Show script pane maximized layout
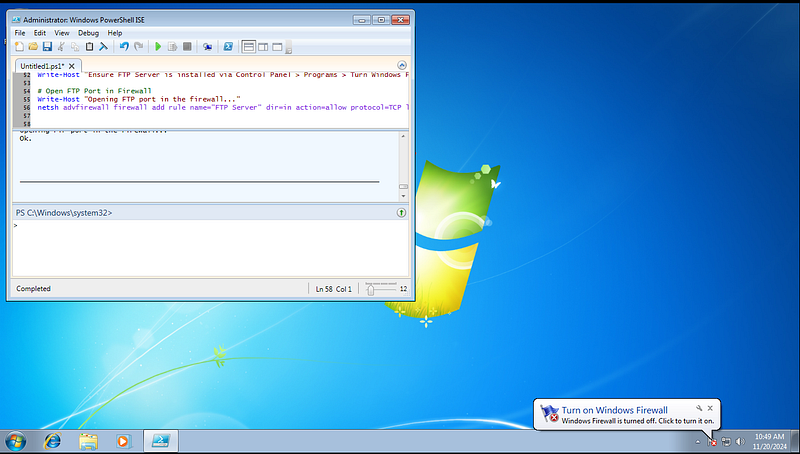The width and height of the screenshot is (800, 454). pyautogui.click(x=277, y=47)
